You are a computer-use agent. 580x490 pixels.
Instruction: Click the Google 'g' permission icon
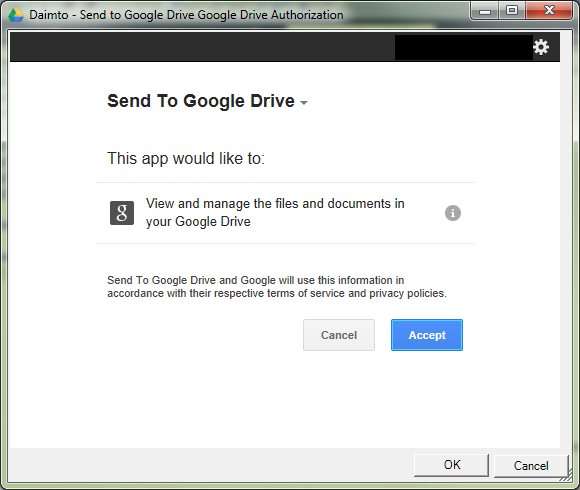point(122,213)
